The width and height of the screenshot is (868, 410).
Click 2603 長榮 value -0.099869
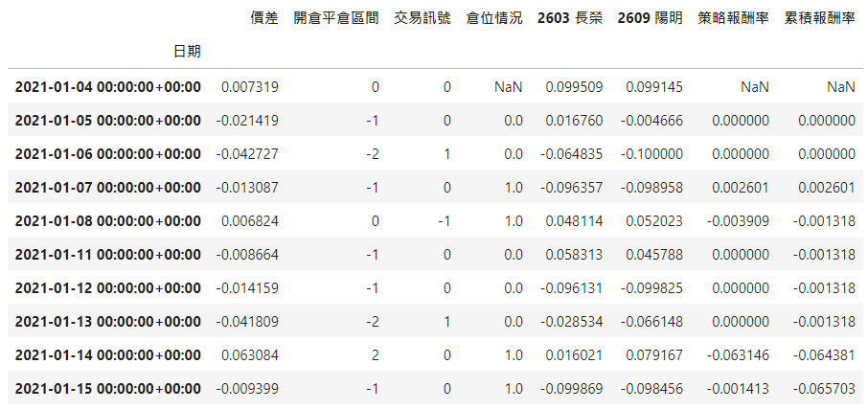point(571,389)
